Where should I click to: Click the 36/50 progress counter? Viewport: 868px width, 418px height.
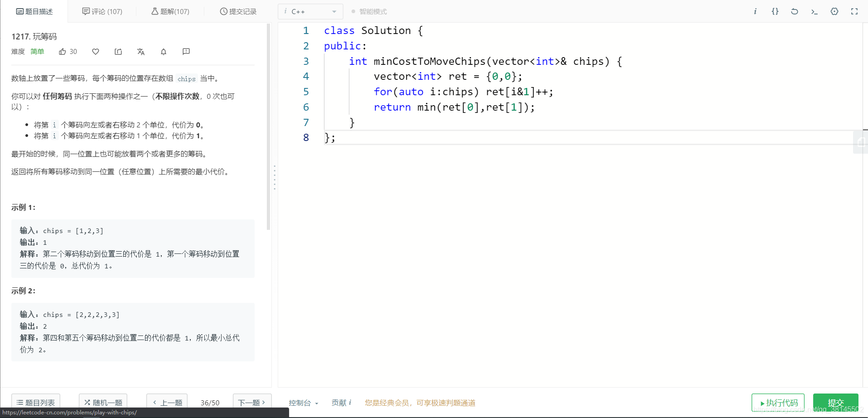click(210, 403)
